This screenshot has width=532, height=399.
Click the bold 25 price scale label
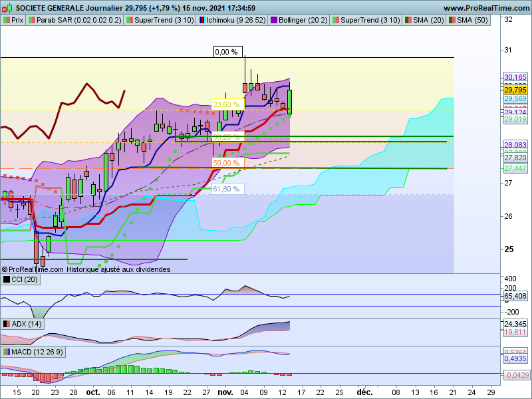[509, 249]
